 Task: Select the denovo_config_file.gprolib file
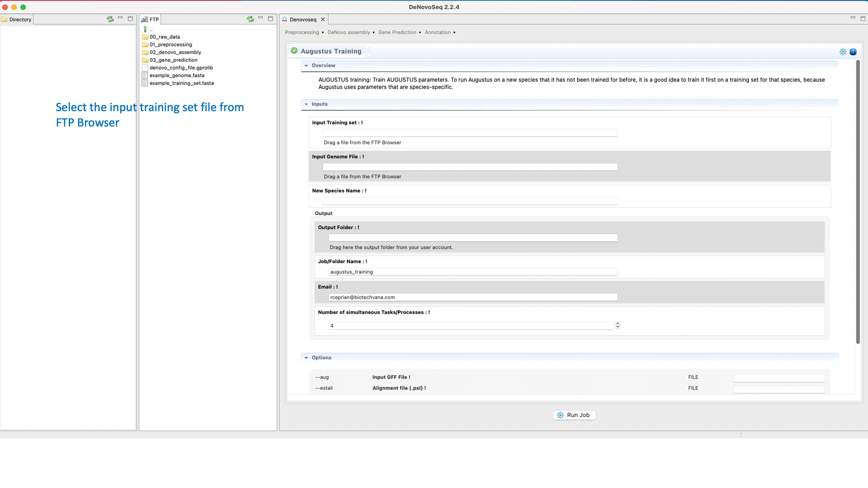coord(181,68)
